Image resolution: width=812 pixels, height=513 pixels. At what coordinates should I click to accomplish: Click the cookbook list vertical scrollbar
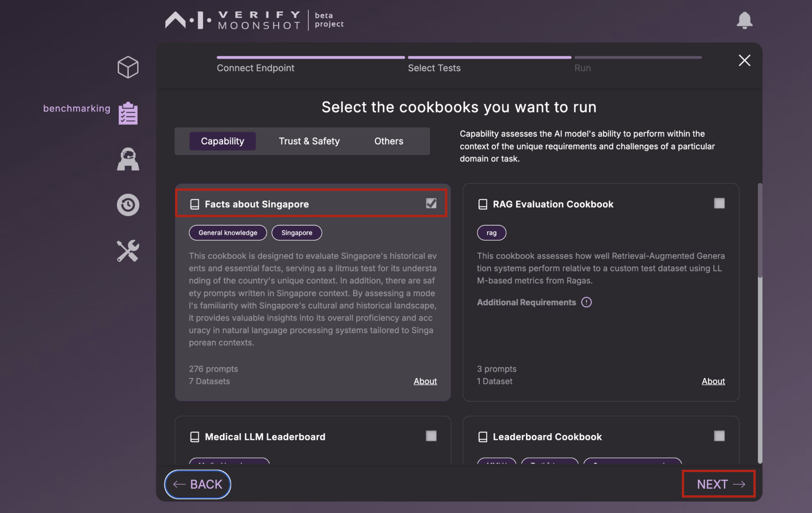pos(760,323)
